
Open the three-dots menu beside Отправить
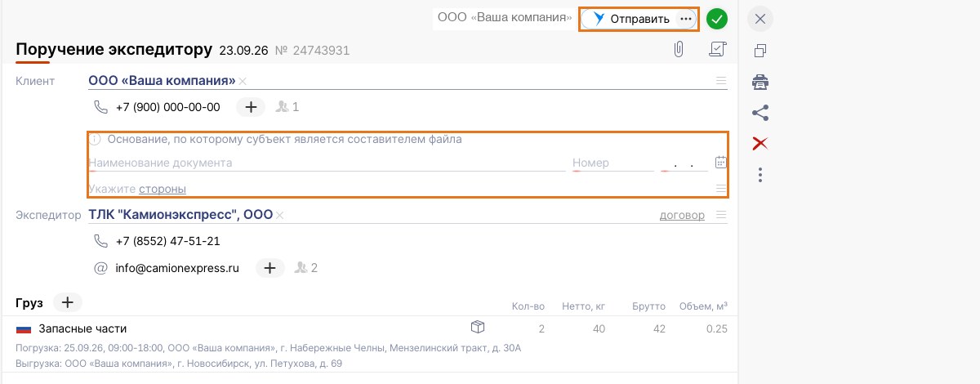pos(686,19)
